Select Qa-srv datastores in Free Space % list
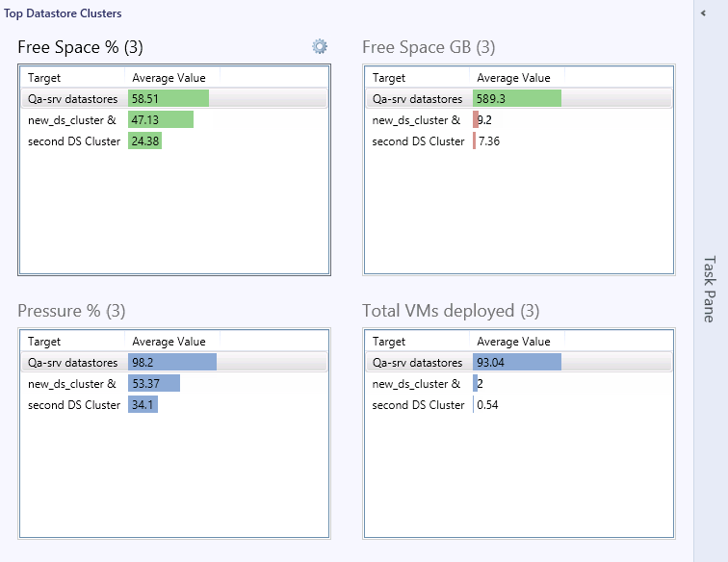Image resolution: width=728 pixels, height=562 pixels. 174,98
